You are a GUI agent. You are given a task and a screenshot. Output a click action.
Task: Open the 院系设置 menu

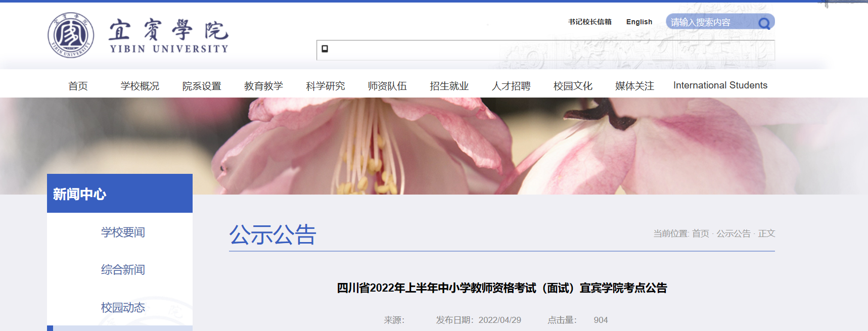pyautogui.click(x=202, y=86)
